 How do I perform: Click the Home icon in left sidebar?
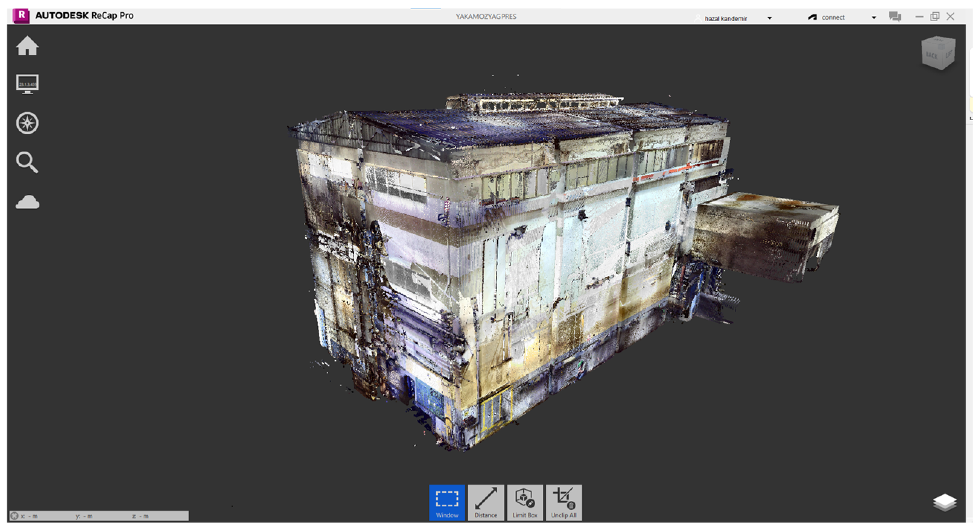tap(27, 46)
